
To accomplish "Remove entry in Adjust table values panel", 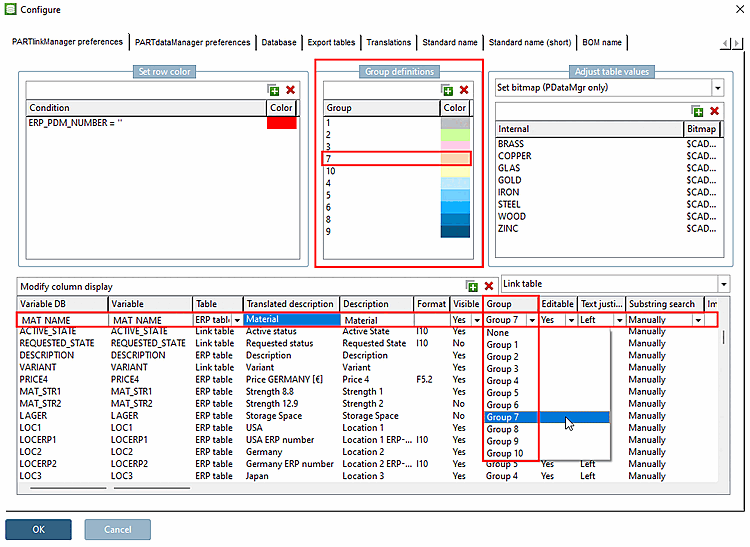I will click(714, 111).
